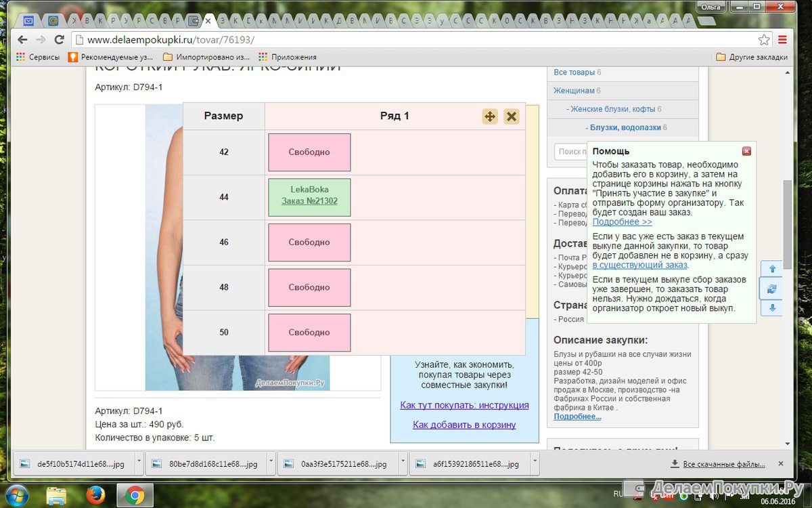Click the product photo thumbnail
812x508 pixels.
click(x=238, y=247)
